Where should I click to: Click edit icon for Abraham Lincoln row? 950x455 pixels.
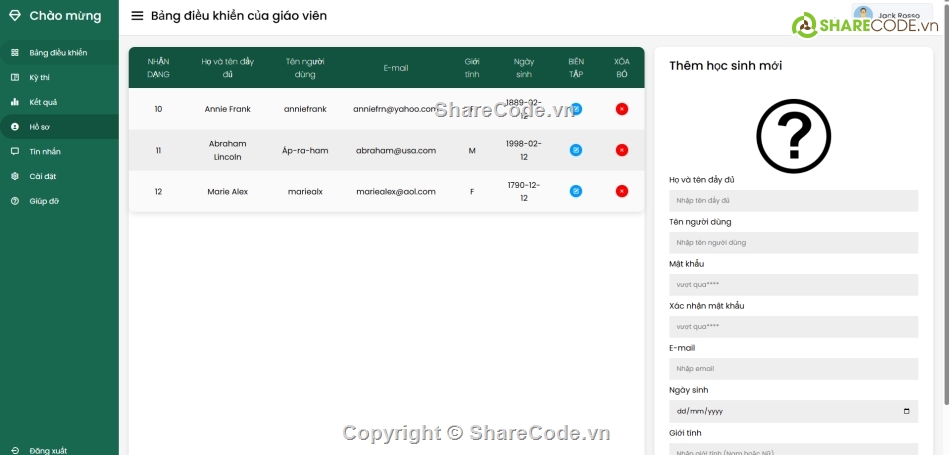(x=576, y=150)
